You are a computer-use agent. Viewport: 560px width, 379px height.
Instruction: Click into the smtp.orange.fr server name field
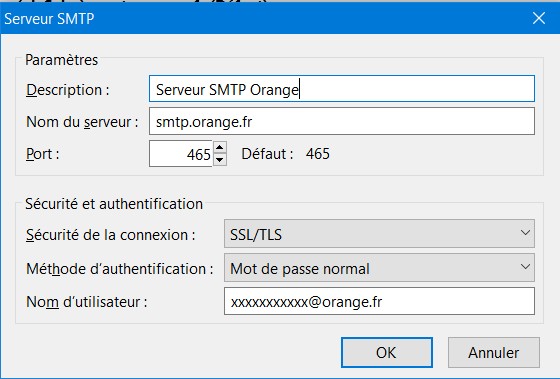click(x=342, y=121)
